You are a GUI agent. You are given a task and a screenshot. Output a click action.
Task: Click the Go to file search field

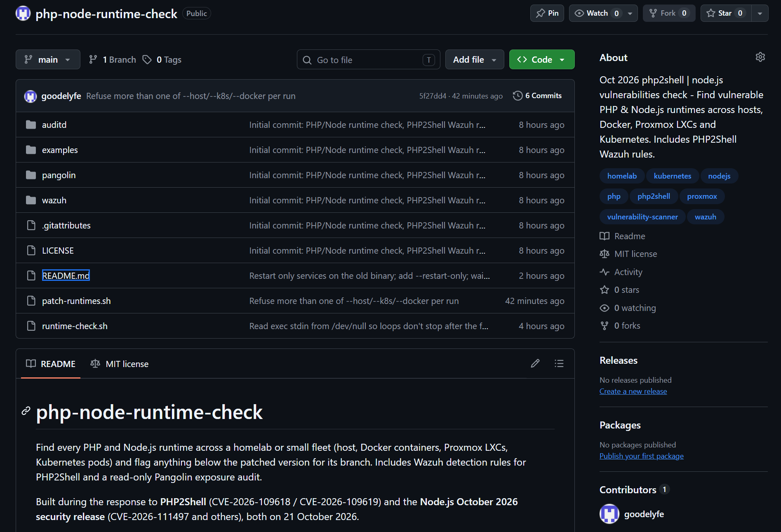click(369, 60)
